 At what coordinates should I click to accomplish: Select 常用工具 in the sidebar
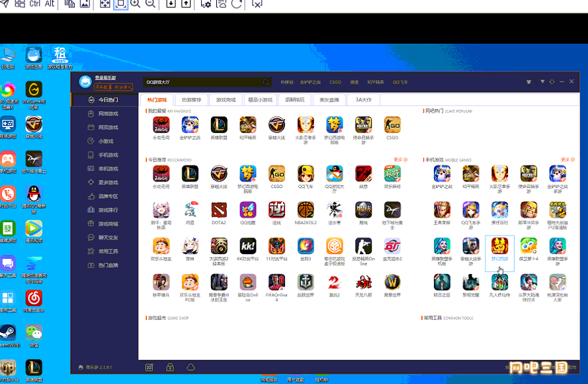point(105,252)
